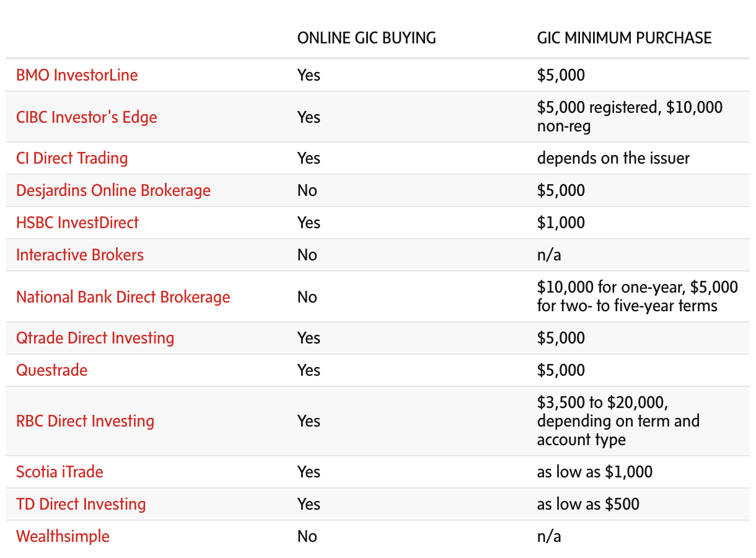Visit the Scotia iTrade link
The image size is (756, 558).
pos(59,472)
